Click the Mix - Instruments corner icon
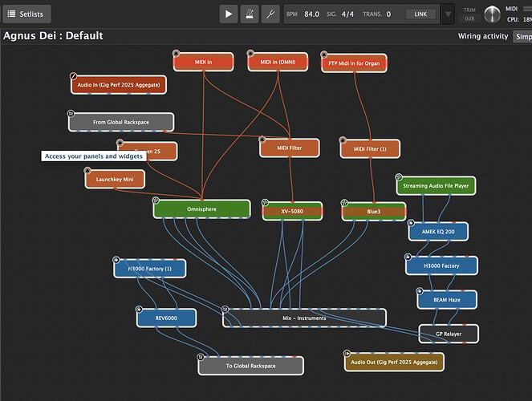The height and width of the screenshot is (401, 532). coord(225,309)
